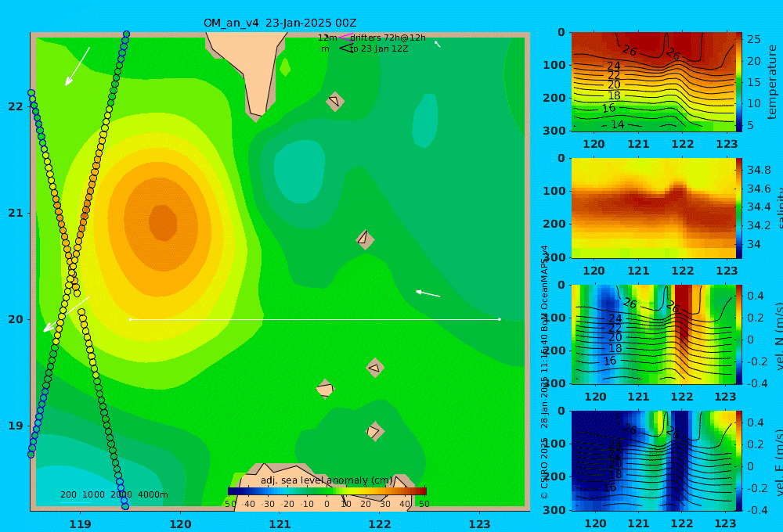Click latitude label 22 on map axis
Viewport: 783px width, 532px height.
pyautogui.click(x=16, y=106)
